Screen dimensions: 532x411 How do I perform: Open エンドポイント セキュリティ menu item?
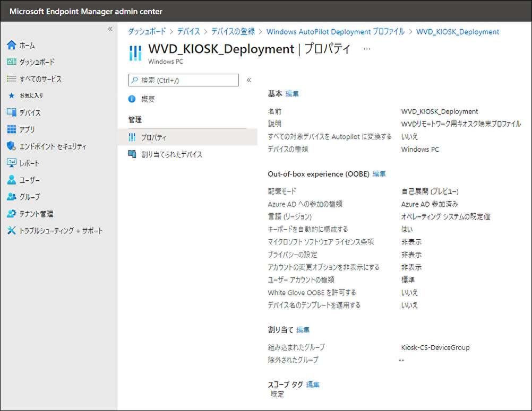tap(53, 146)
